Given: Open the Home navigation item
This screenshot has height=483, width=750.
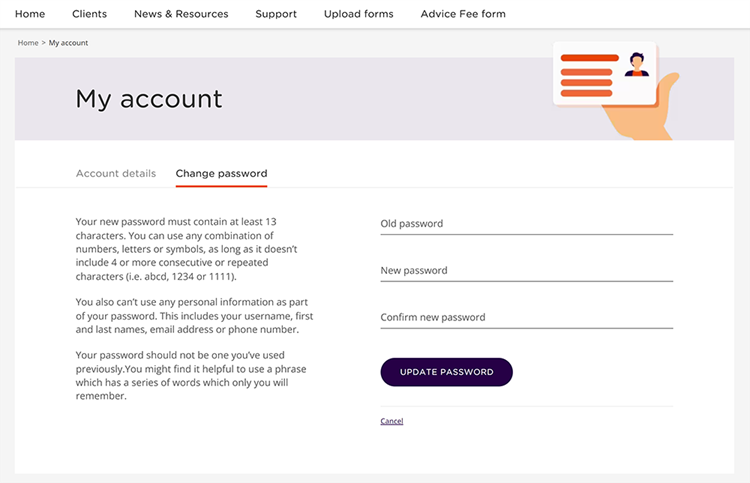Looking at the screenshot, I should (30, 14).
